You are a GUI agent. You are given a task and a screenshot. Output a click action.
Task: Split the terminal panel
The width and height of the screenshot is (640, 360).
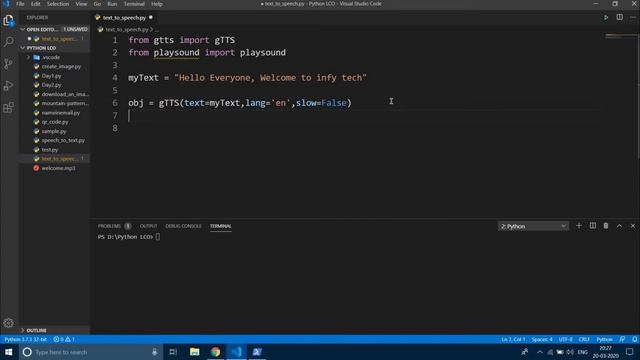[x=593, y=226]
